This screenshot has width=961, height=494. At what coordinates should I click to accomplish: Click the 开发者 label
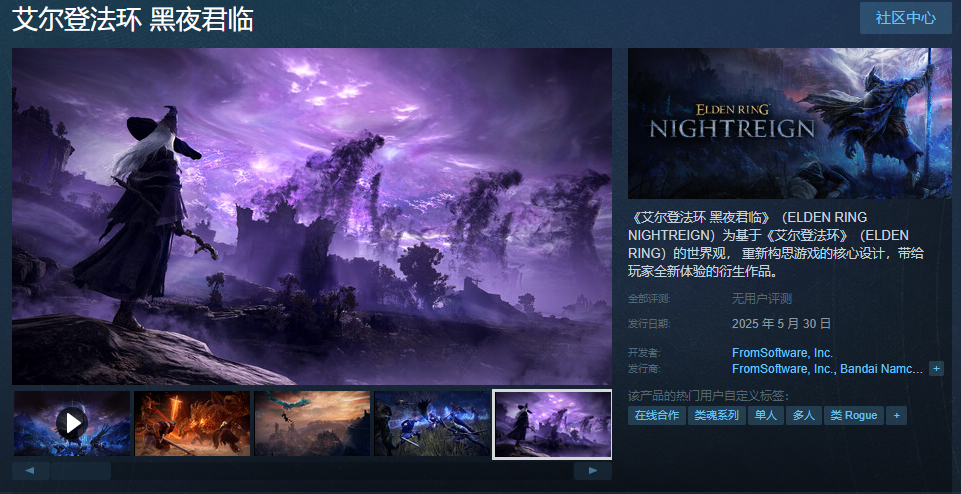644,352
